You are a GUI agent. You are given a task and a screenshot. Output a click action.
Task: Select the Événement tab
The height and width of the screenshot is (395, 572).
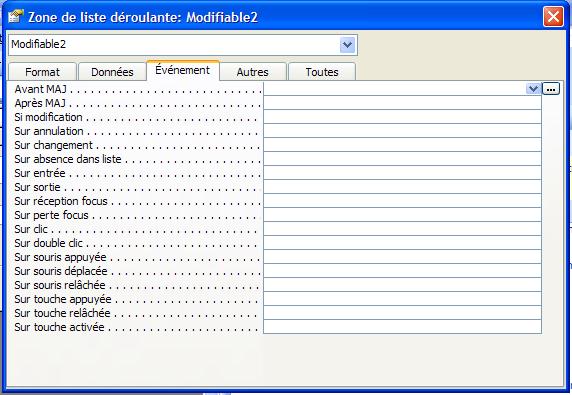[182, 70]
